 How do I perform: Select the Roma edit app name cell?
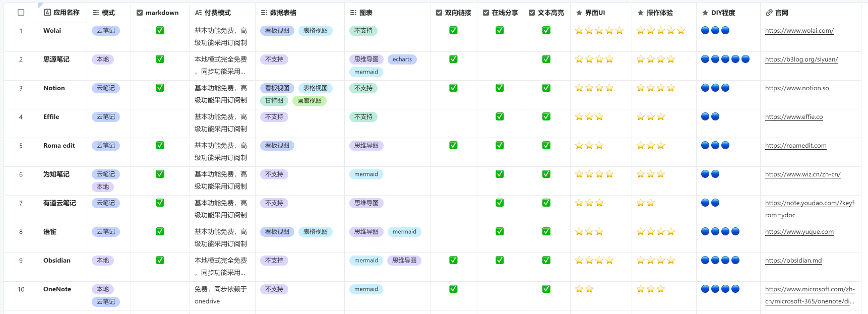(59, 146)
